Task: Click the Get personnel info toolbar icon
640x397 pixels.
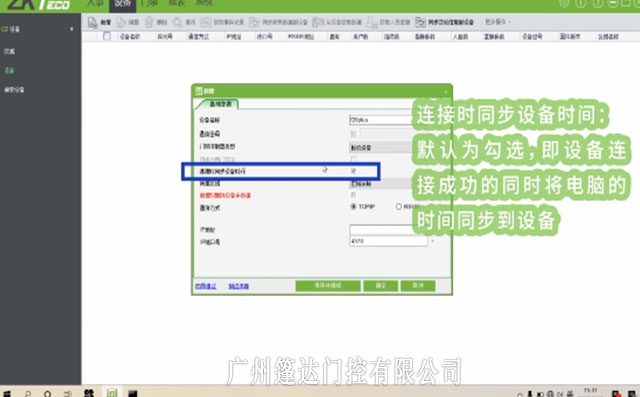Action: [371, 22]
